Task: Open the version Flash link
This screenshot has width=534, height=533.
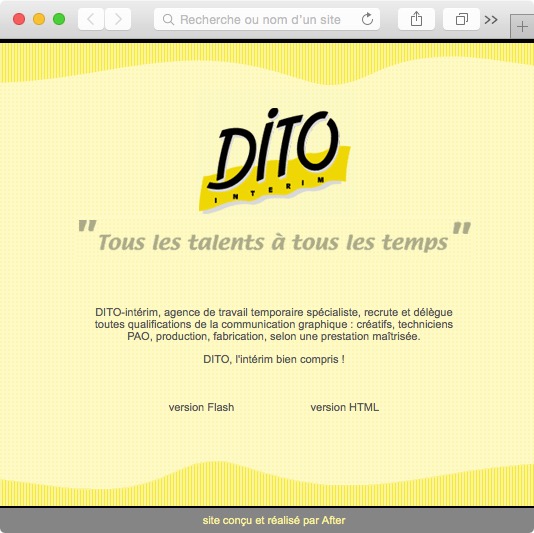Action: 201,407
